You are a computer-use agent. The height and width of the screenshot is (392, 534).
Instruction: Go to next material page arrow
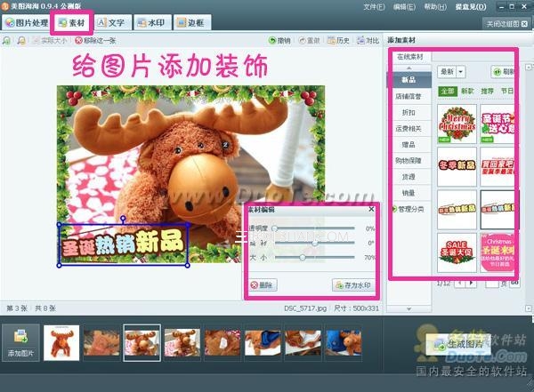[x=472, y=283]
